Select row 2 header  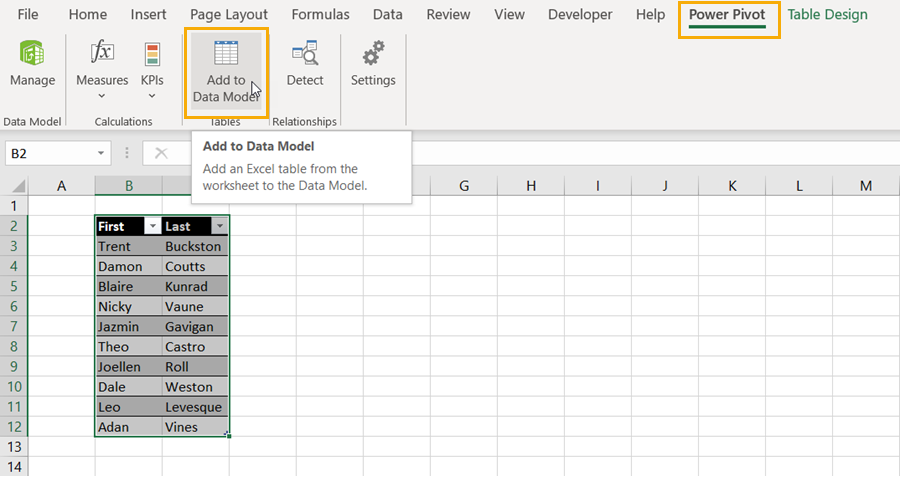pos(14,226)
